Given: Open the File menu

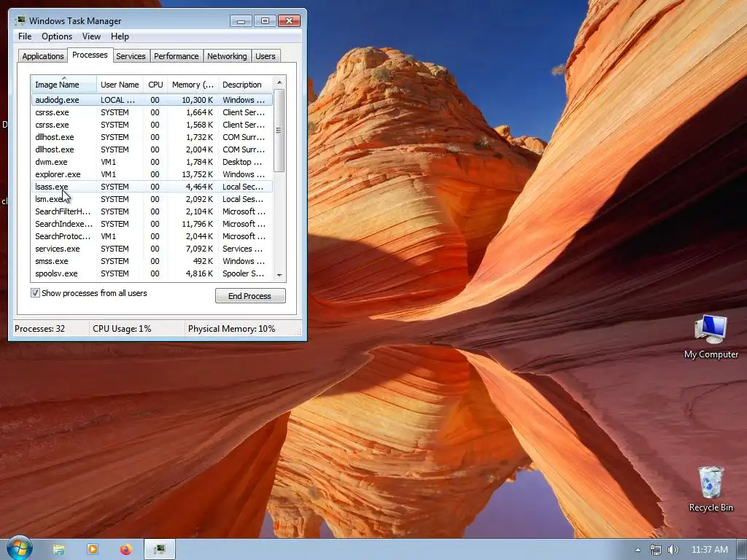Looking at the screenshot, I should (x=25, y=36).
